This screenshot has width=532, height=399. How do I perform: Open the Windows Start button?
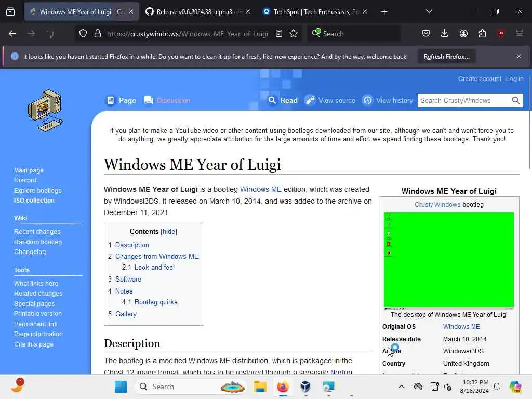[121, 387]
